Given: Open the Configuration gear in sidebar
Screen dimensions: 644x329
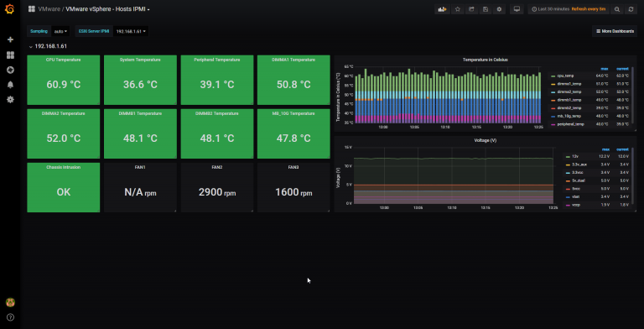Looking at the screenshot, I should [10, 100].
